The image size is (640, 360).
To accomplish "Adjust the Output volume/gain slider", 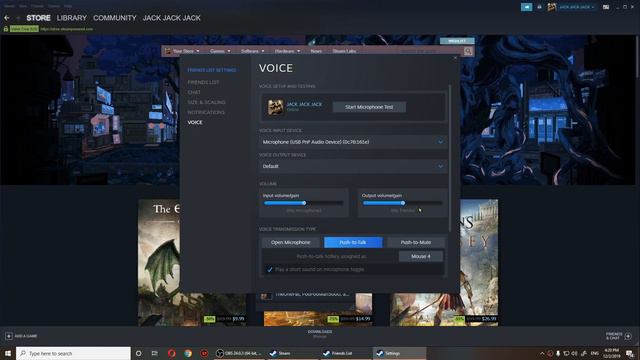I will pyautogui.click(x=402, y=203).
